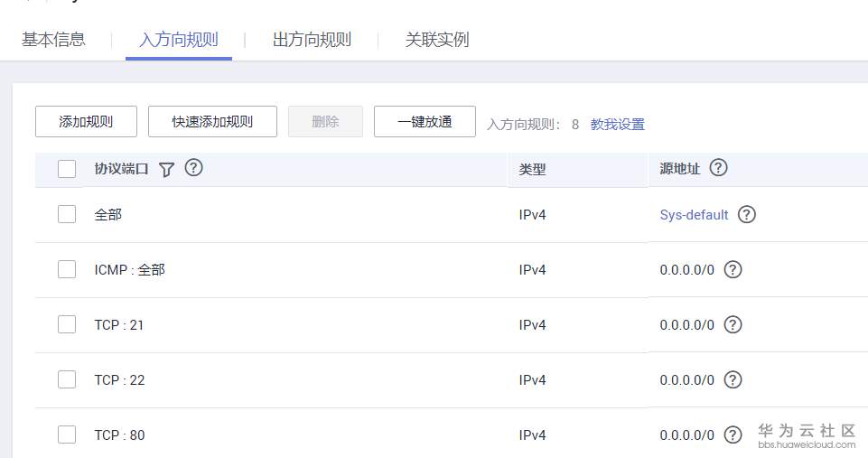Tick the TCP : 21 rule checkbox
Viewport: 868px width, 458px height.
pyautogui.click(x=67, y=325)
